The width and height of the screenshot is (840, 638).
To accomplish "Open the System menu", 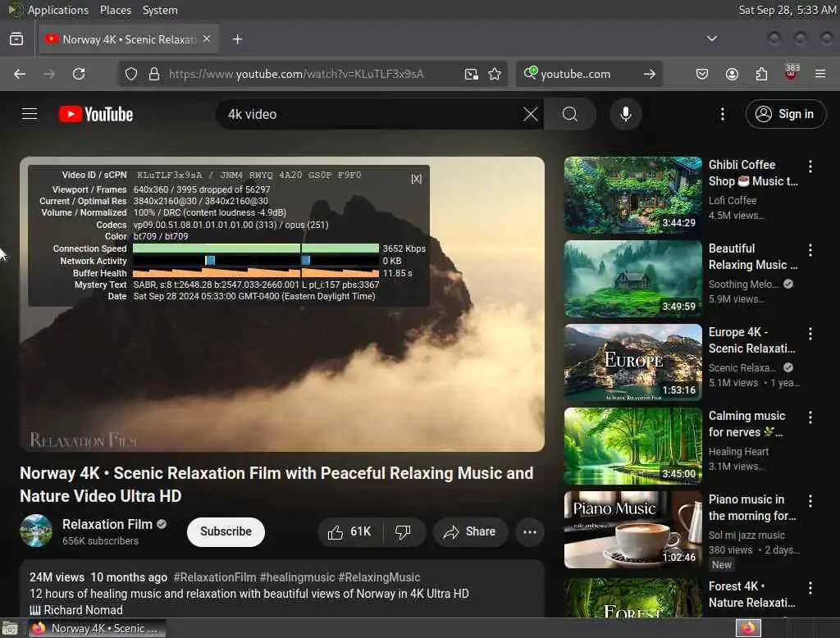I will point(160,10).
